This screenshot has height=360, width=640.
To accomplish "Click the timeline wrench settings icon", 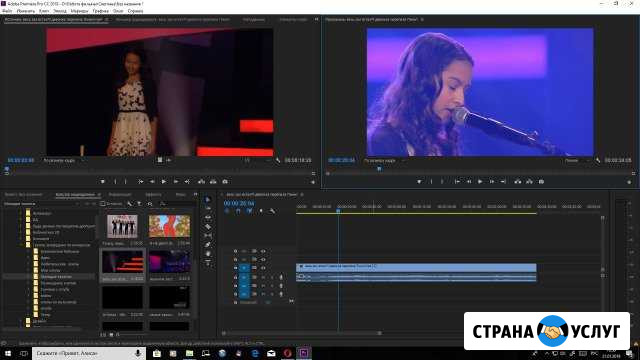I will (x=272, y=211).
